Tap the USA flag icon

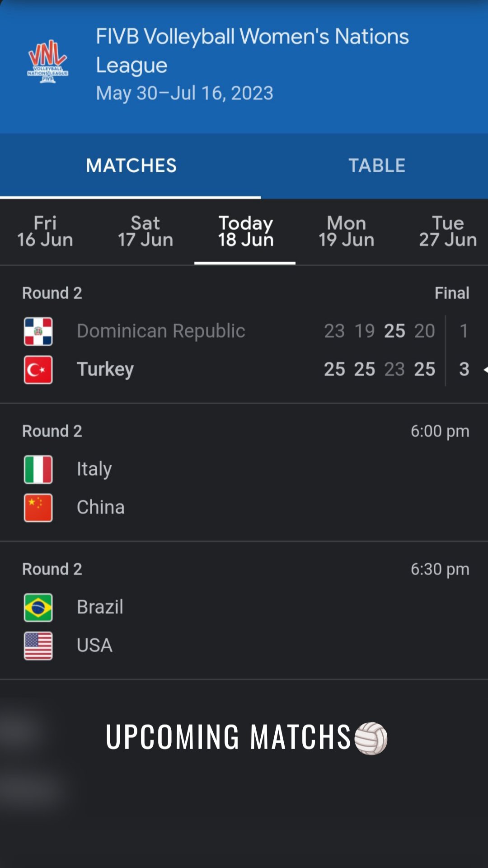[38, 646]
